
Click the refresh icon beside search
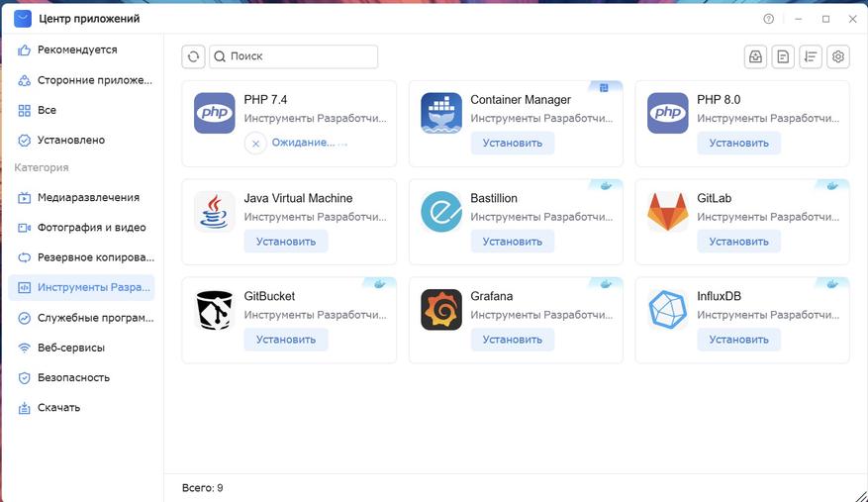click(x=193, y=56)
